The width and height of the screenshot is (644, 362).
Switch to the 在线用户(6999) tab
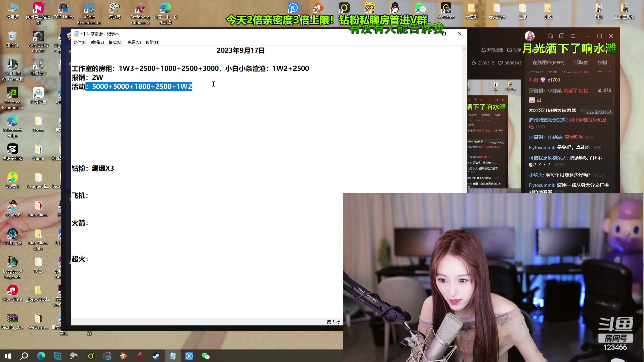tap(548, 63)
